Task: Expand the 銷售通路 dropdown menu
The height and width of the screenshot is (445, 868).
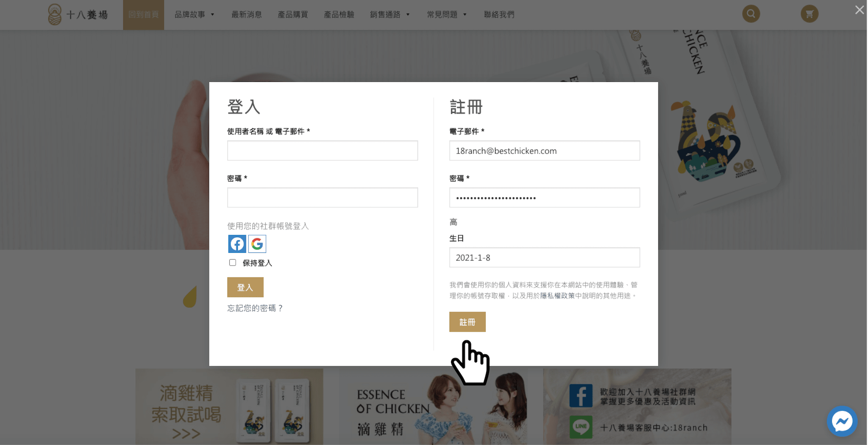Action: tap(389, 15)
